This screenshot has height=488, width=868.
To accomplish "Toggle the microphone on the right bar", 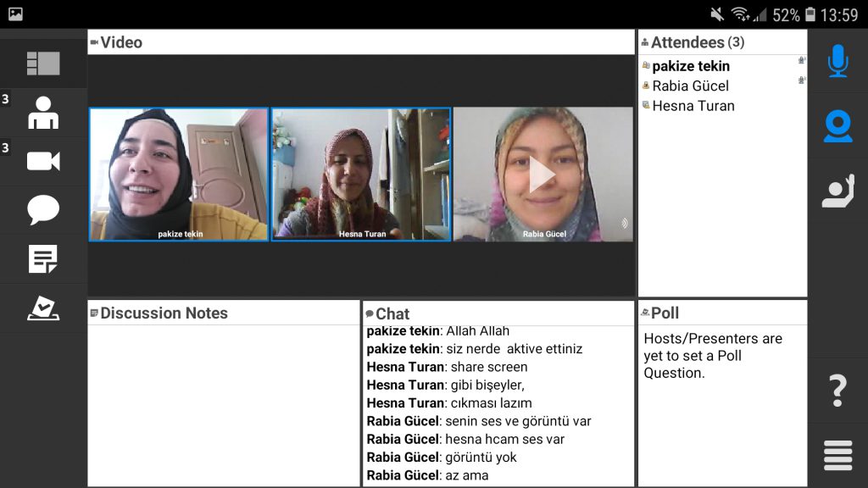I will tap(837, 61).
